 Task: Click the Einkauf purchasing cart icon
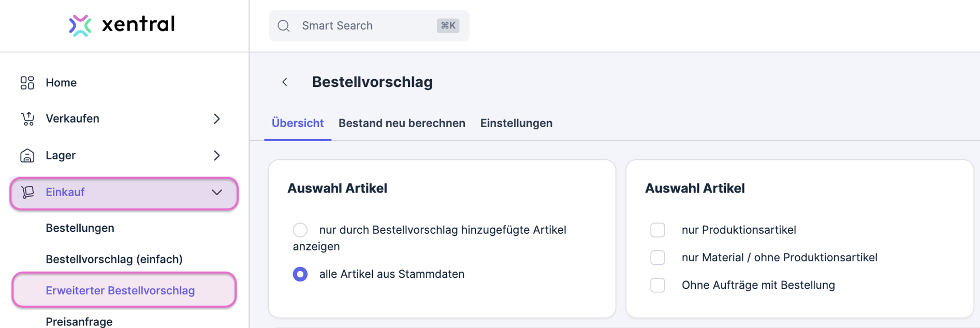28,192
